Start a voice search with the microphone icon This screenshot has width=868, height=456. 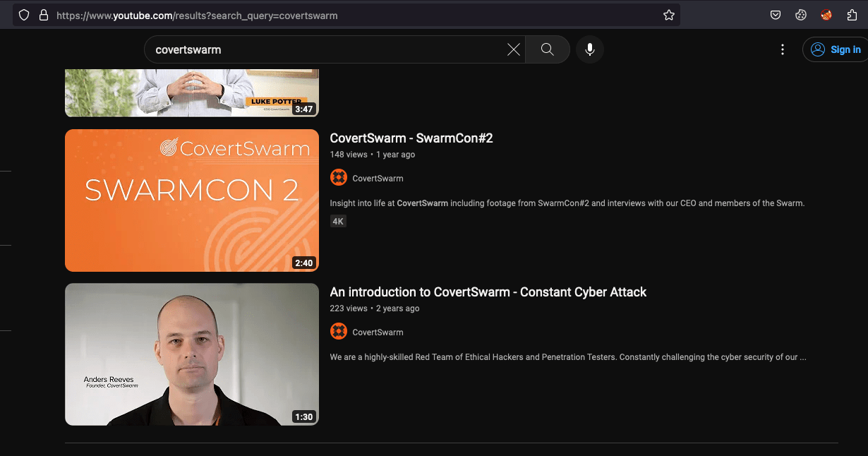tap(590, 49)
